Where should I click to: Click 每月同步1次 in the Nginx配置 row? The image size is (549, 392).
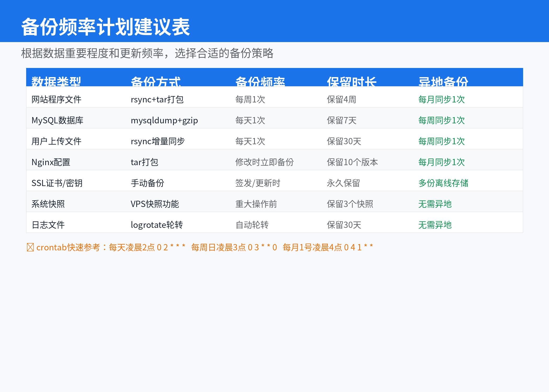click(x=442, y=162)
